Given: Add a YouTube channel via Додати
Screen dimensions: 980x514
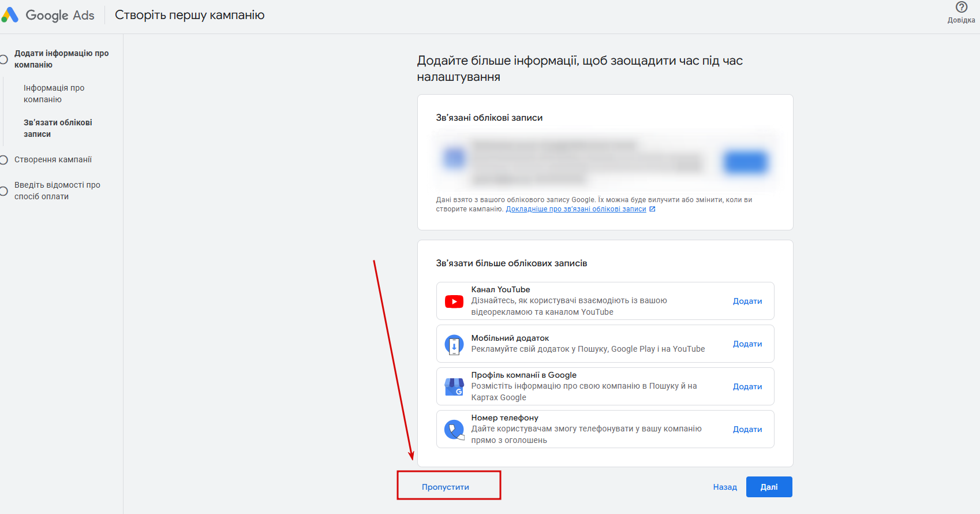Looking at the screenshot, I should point(747,301).
